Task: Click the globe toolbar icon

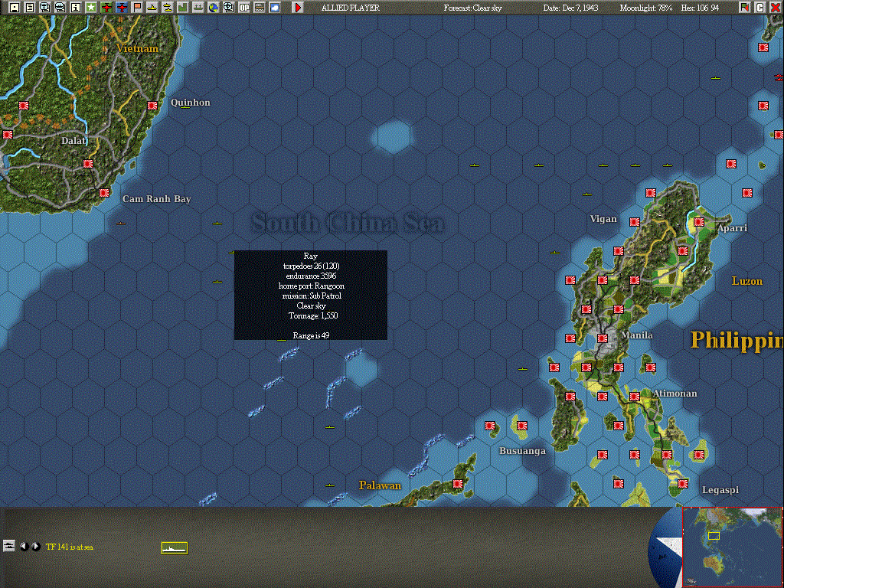Action: click(x=213, y=8)
